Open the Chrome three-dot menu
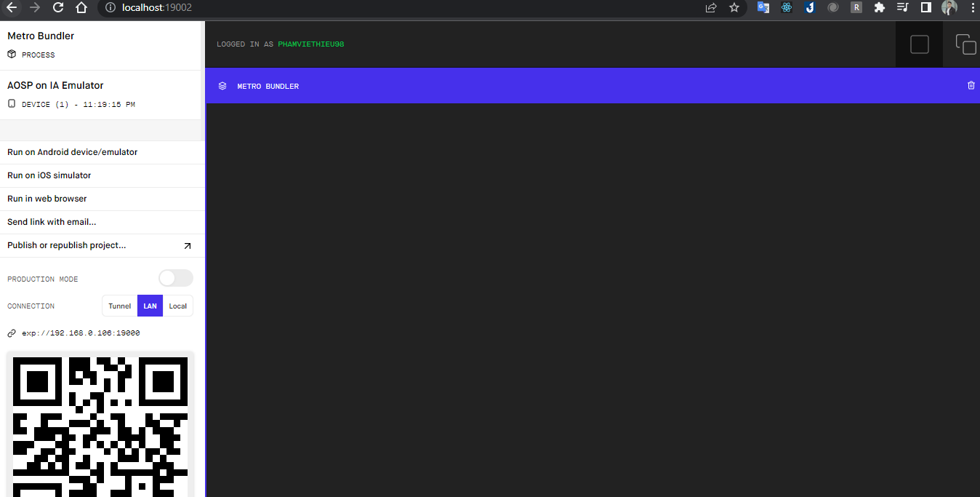Image resolution: width=980 pixels, height=497 pixels. pyautogui.click(x=973, y=8)
